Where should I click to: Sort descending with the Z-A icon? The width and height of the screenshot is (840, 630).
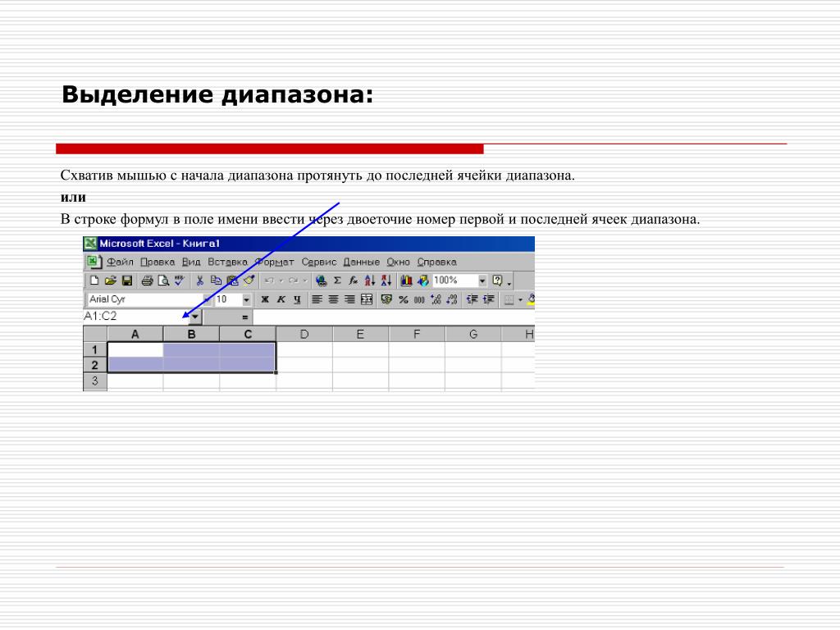click(x=386, y=281)
